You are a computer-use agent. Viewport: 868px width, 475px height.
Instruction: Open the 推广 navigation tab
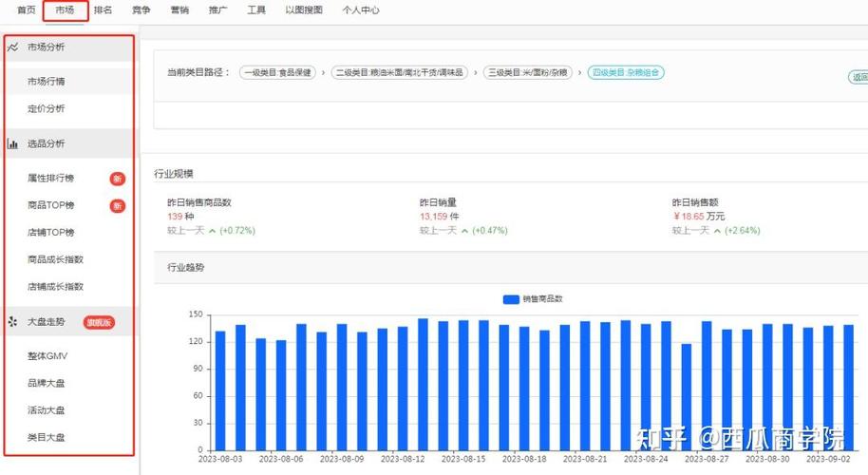(217, 9)
